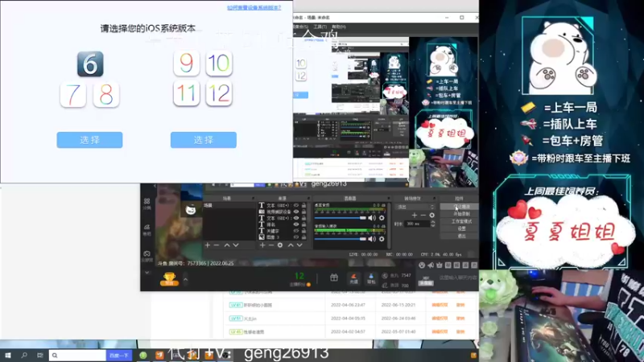Toggle lock on 排名 source
This screenshot has width=644, height=362.
[x=304, y=224]
